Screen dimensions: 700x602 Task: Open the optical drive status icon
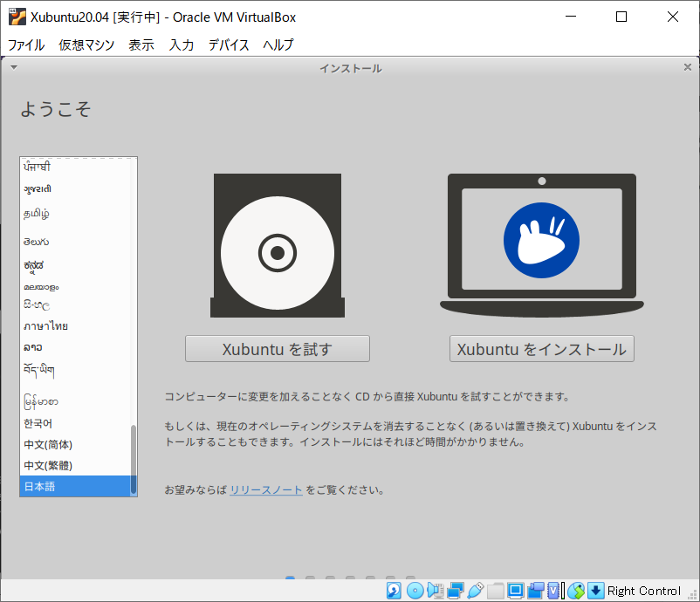414,591
